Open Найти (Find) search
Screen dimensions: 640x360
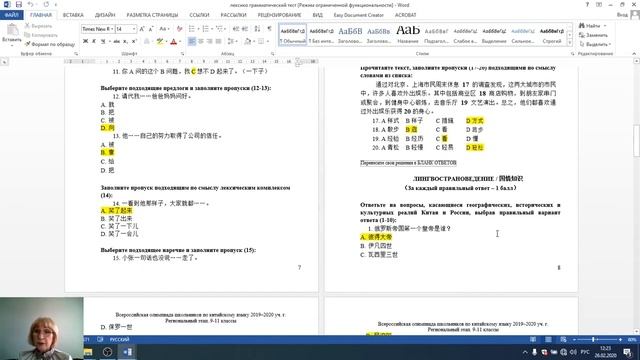[x=590, y=26]
